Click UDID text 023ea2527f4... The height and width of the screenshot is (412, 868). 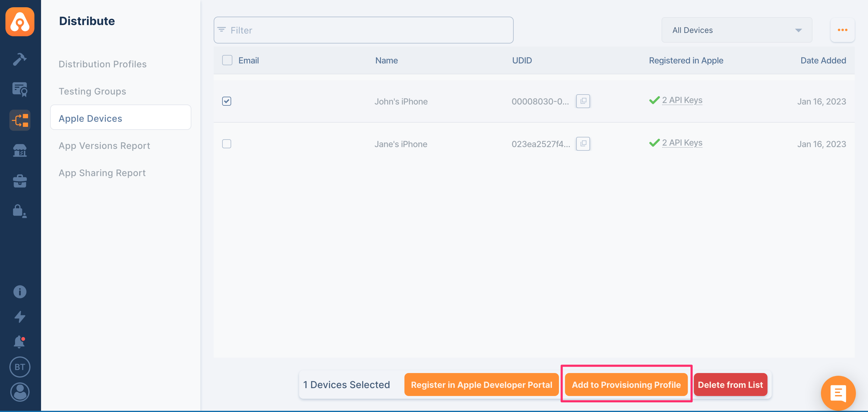pyautogui.click(x=541, y=144)
